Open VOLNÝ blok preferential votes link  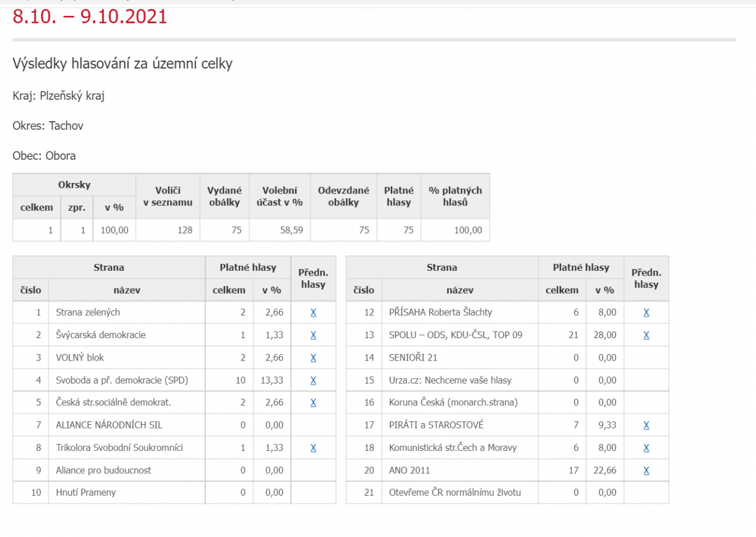coord(313,358)
